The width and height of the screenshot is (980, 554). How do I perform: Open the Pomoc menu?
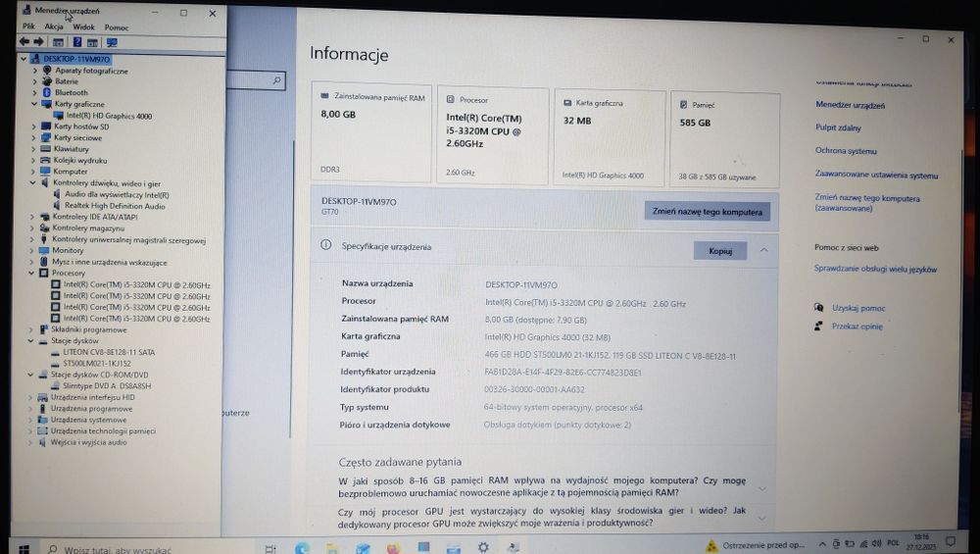coord(117,27)
